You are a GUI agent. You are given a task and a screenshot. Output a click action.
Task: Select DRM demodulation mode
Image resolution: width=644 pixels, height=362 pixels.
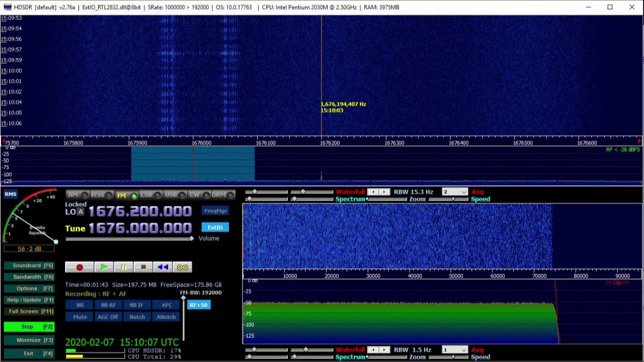(223, 195)
